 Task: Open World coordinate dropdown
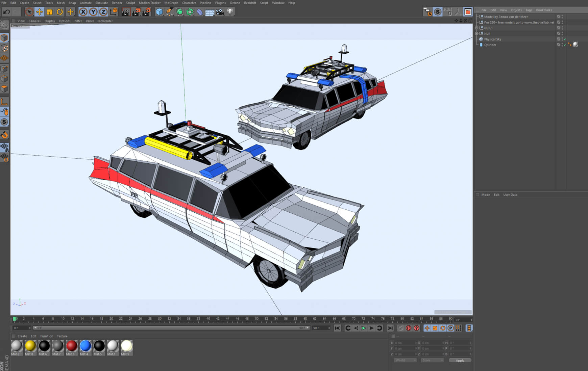405,361
